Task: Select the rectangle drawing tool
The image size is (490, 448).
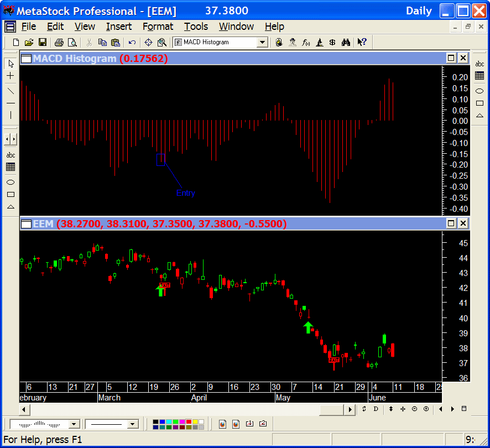Action: pos(10,194)
